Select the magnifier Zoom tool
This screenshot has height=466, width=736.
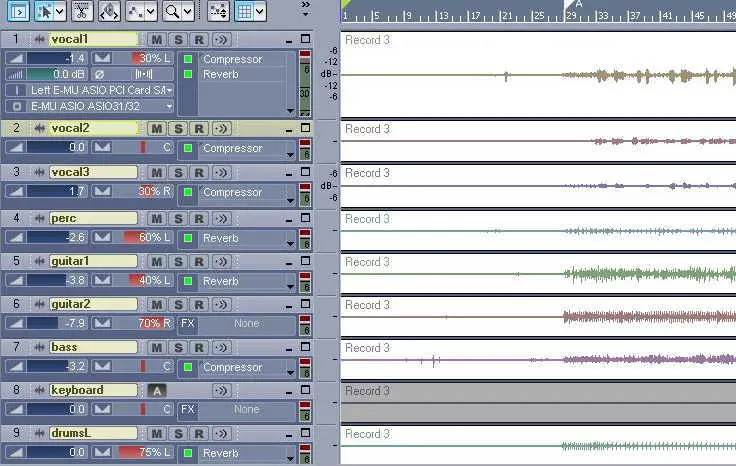[172, 11]
